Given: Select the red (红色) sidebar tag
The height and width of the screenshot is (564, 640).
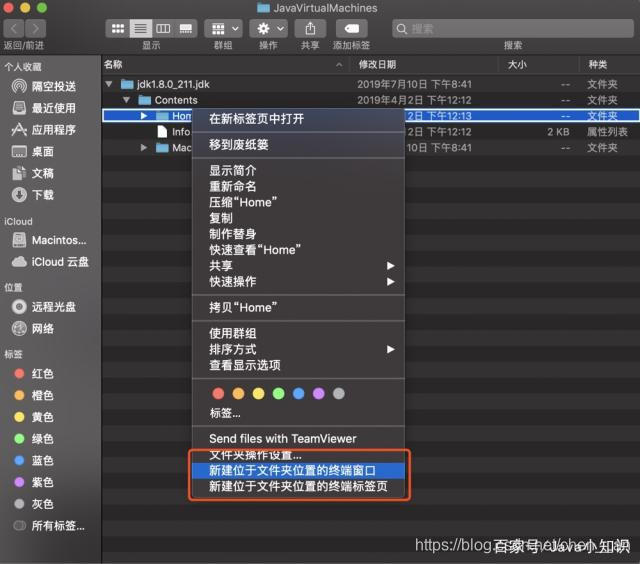Looking at the screenshot, I should pyautogui.click(x=34, y=373).
